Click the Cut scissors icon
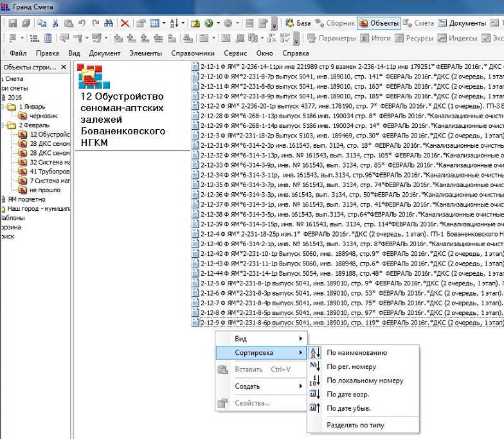 pos(55,23)
